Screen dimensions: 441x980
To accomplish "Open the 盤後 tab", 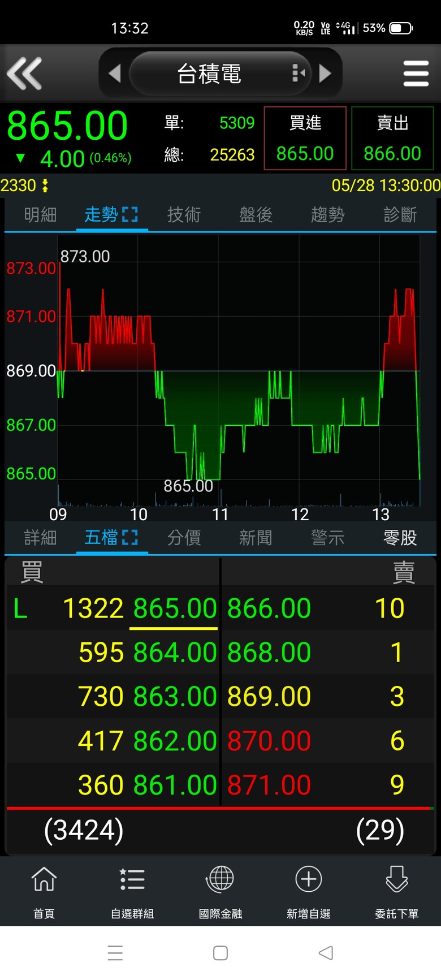I will coord(256,215).
